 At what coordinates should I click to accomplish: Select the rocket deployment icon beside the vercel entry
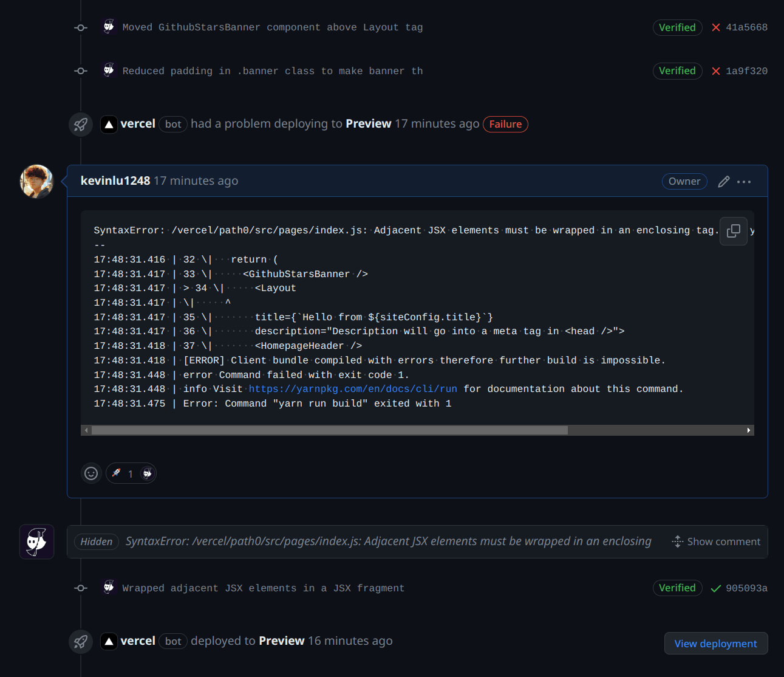[81, 124]
